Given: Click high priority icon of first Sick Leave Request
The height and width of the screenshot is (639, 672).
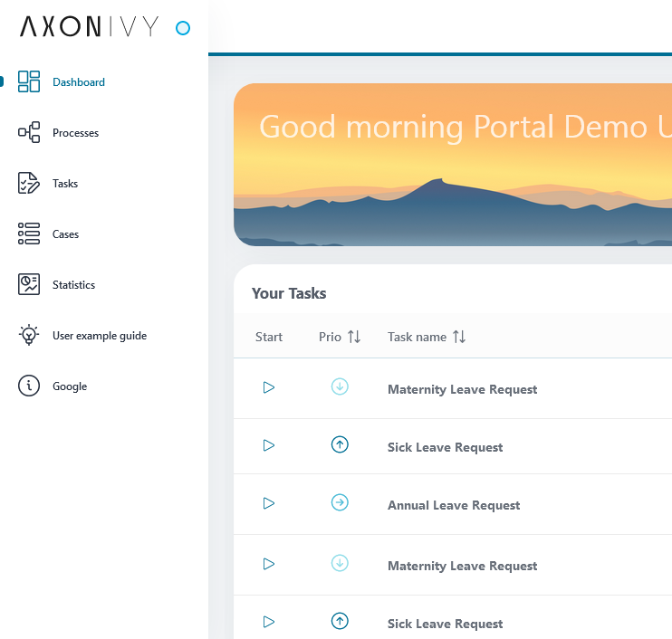Looking at the screenshot, I should [x=340, y=445].
